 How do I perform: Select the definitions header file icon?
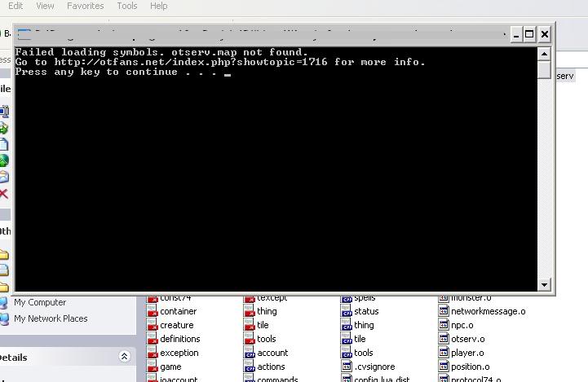tap(152, 339)
